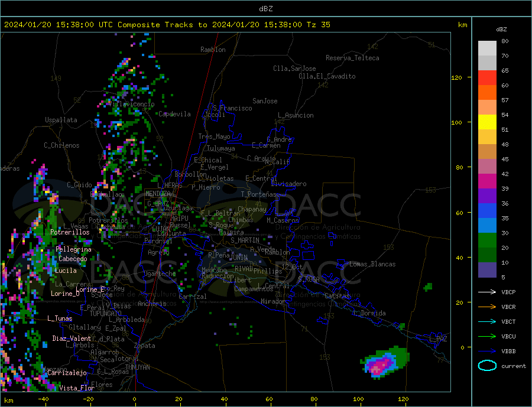
Task: Click the Zapata label
Action: pyautogui.click(x=145, y=346)
